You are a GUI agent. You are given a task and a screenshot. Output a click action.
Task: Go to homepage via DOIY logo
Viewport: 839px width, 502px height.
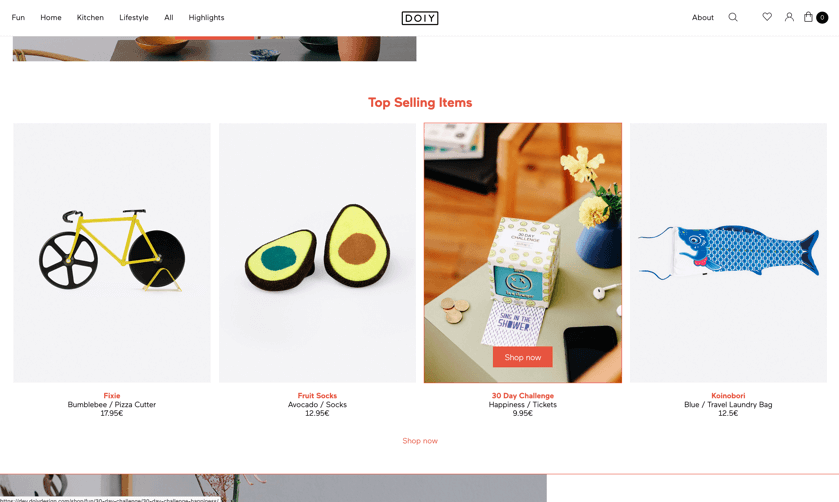[x=420, y=18]
